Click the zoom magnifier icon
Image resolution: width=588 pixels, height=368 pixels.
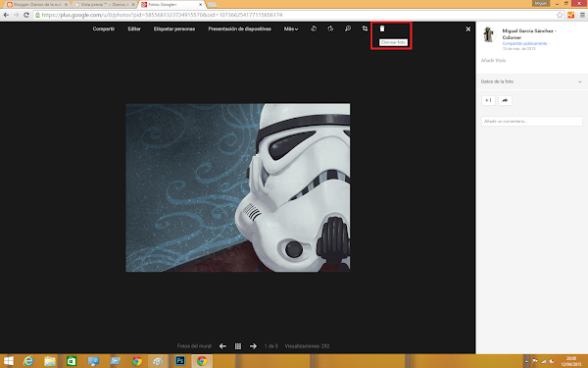coord(348,28)
